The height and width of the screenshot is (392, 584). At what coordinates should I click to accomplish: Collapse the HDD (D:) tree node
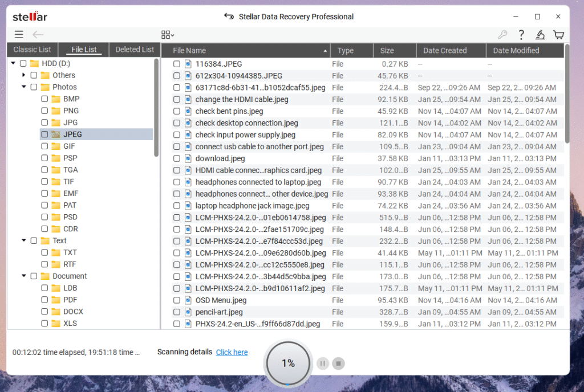13,63
